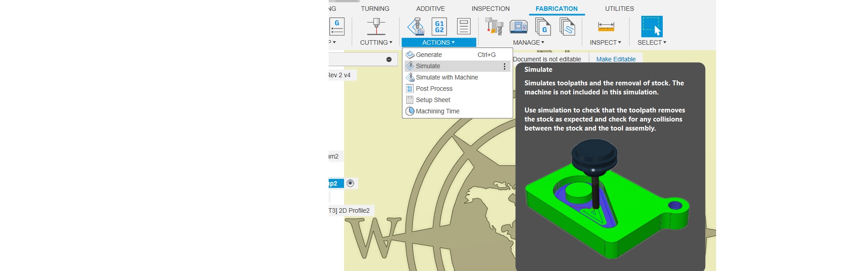This screenshot has height=271, width=868.
Task: Click the Post Library G document icon
Action: (543, 27)
